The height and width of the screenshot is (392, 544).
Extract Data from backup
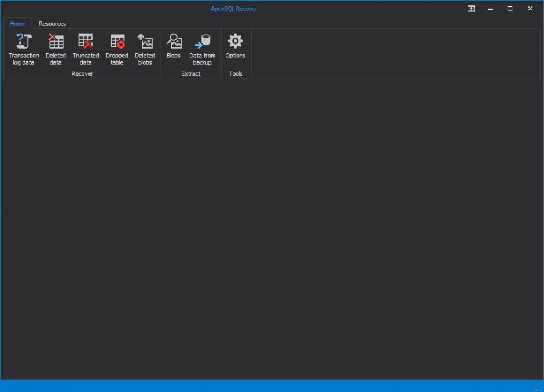[203, 49]
